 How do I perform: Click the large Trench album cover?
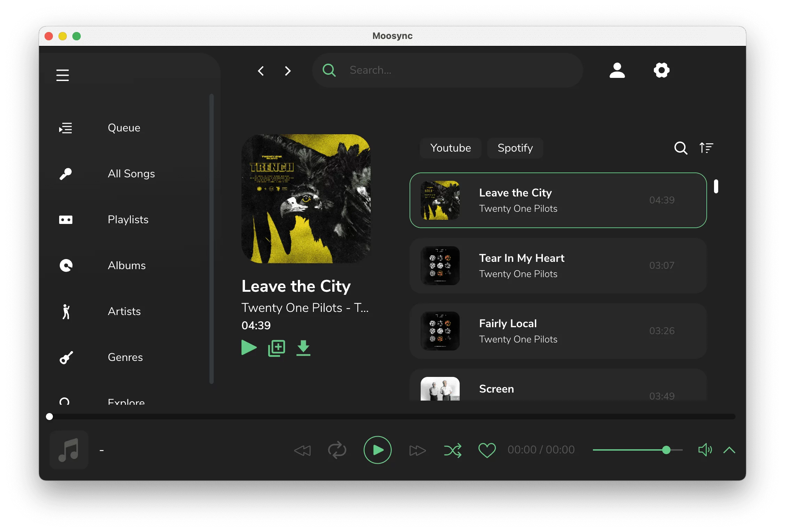(x=306, y=199)
